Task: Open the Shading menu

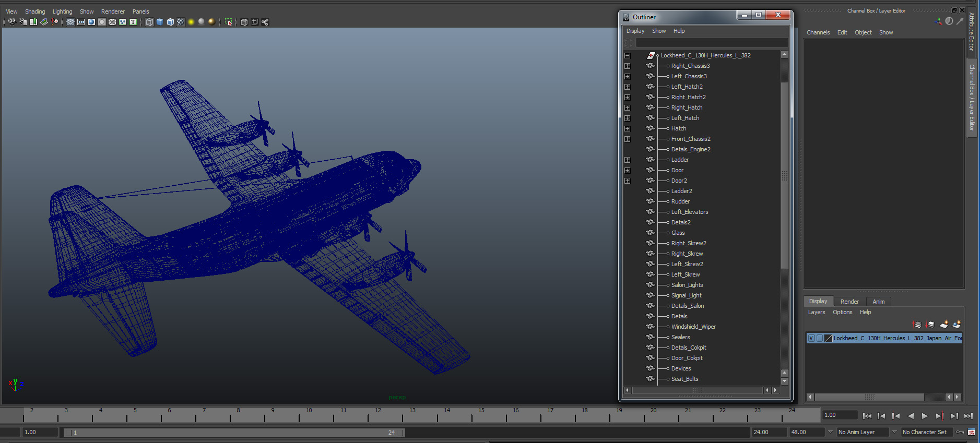Action: (35, 11)
